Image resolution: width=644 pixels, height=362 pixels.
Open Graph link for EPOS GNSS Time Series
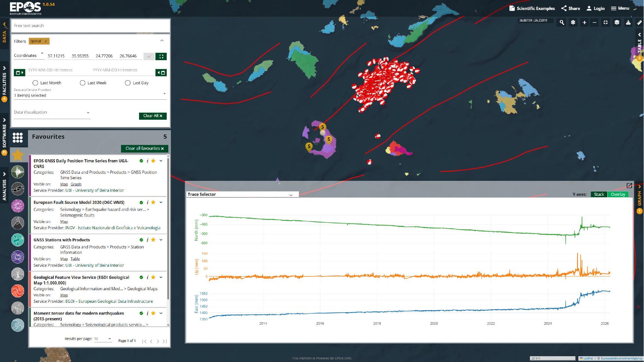pos(76,184)
